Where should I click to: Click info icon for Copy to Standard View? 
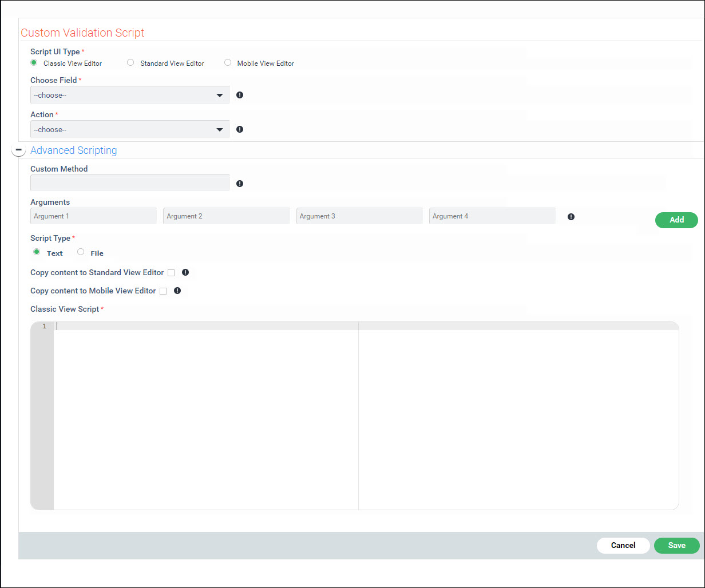pos(185,273)
